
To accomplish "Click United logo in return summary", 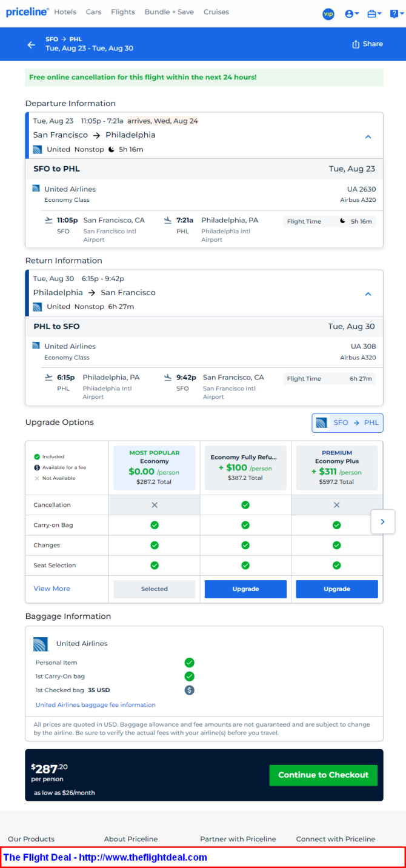I will tap(38, 307).
